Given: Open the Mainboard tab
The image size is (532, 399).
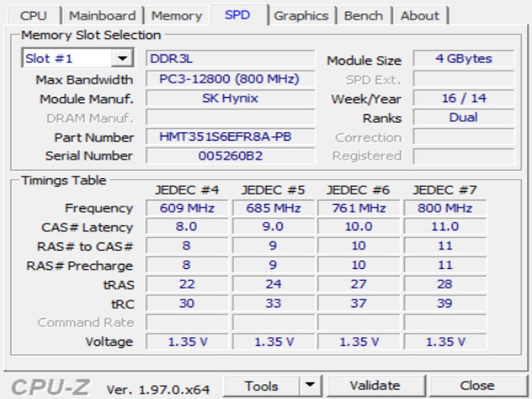Looking at the screenshot, I should (x=102, y=16).
